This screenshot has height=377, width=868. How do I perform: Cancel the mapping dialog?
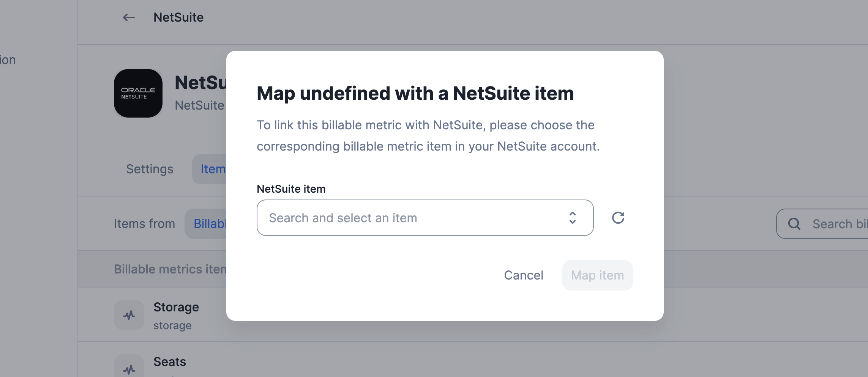click(524, 275)
